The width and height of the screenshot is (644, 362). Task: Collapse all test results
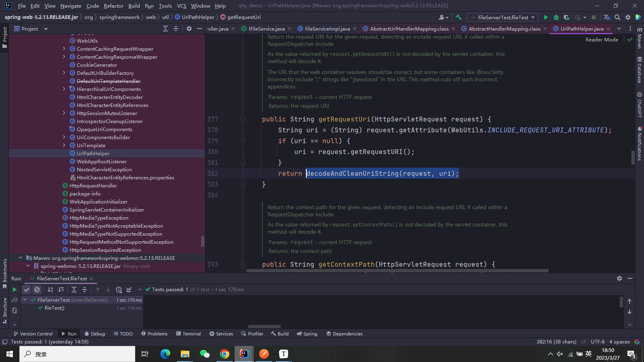click(85, 290)
